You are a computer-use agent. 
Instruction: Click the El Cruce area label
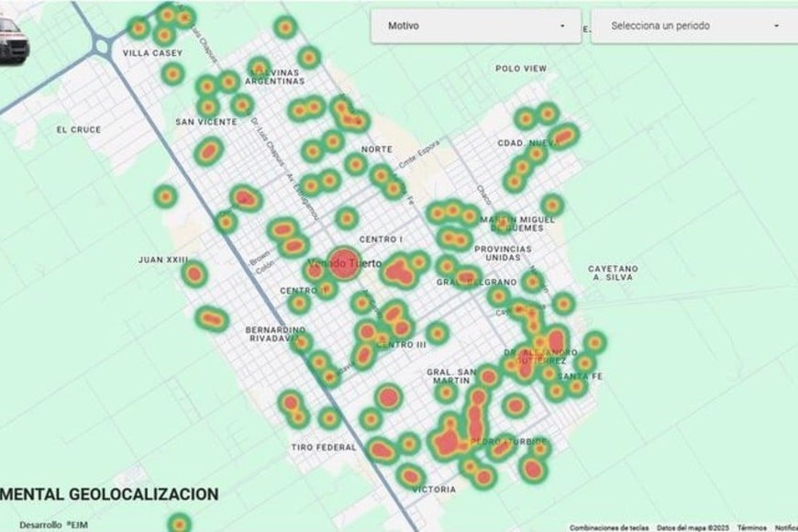tap(77, 129)
